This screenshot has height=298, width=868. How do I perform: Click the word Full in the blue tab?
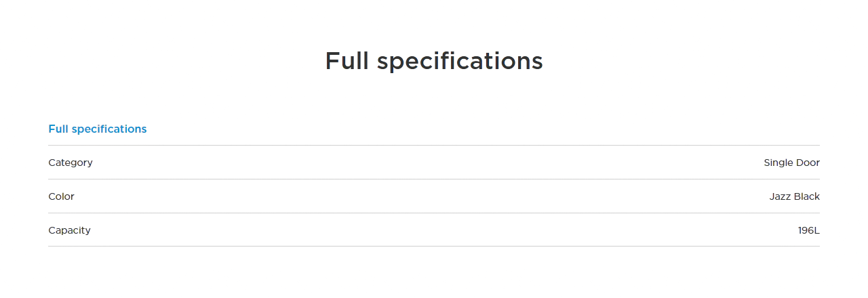pos(58,129)
